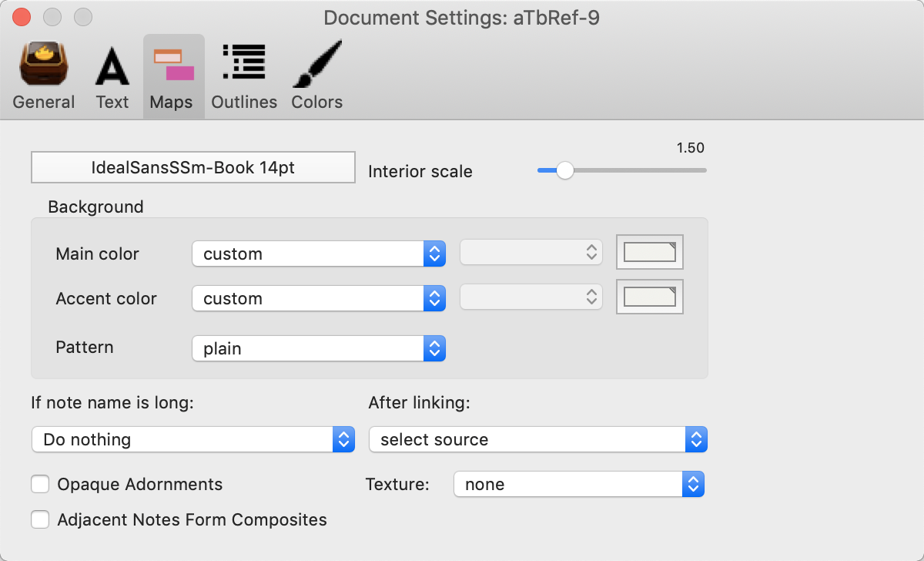The height and width of the screenshot is (561, 924).
Task: Close the Document Settings window
Action: [x=22, y=17]
